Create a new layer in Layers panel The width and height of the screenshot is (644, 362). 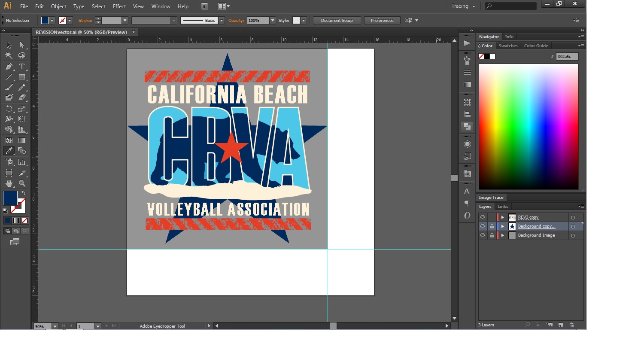click(560, 325)
